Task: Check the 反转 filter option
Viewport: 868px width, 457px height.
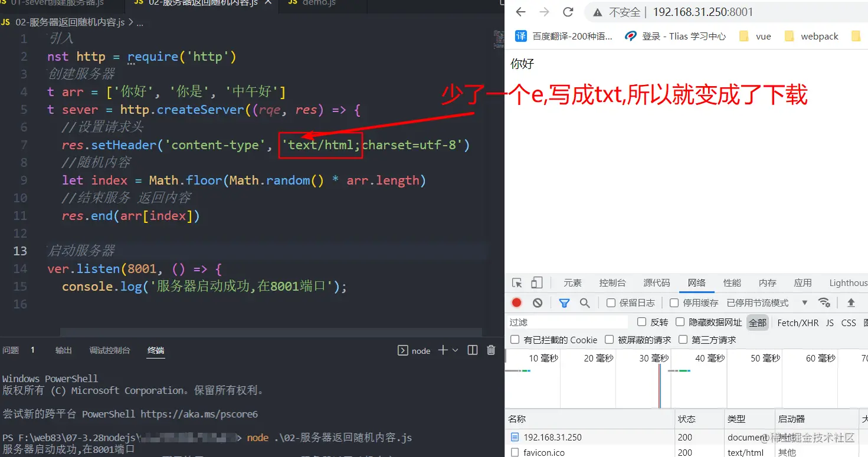Action: [x=641, y=323]
